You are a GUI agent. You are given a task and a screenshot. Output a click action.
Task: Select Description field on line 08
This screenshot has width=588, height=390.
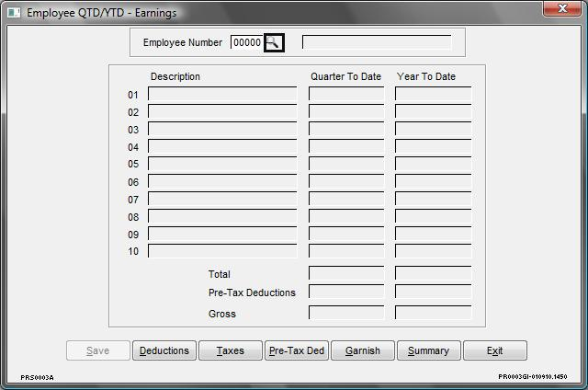pyautogui.click(x=222, y=216)
